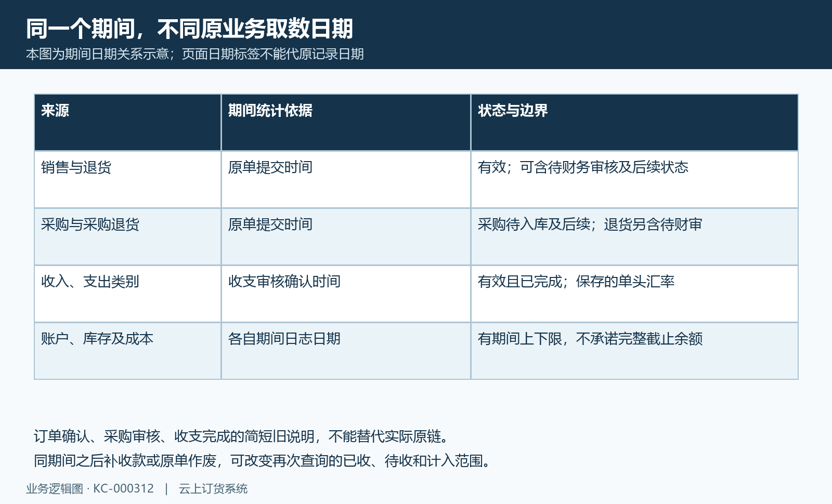Screen dimensions: 832x504
Task: Select the 账户、库存及成本 cell
Action: (128, 351)
